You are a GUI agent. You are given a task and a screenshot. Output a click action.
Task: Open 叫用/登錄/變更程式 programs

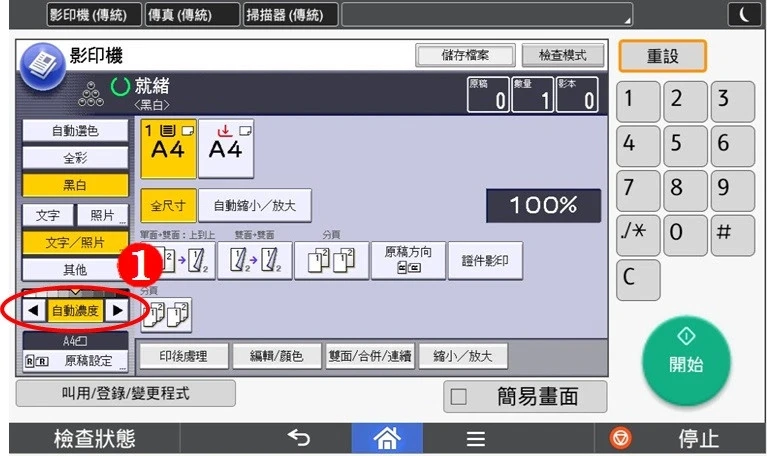click(x=126, y=393)
